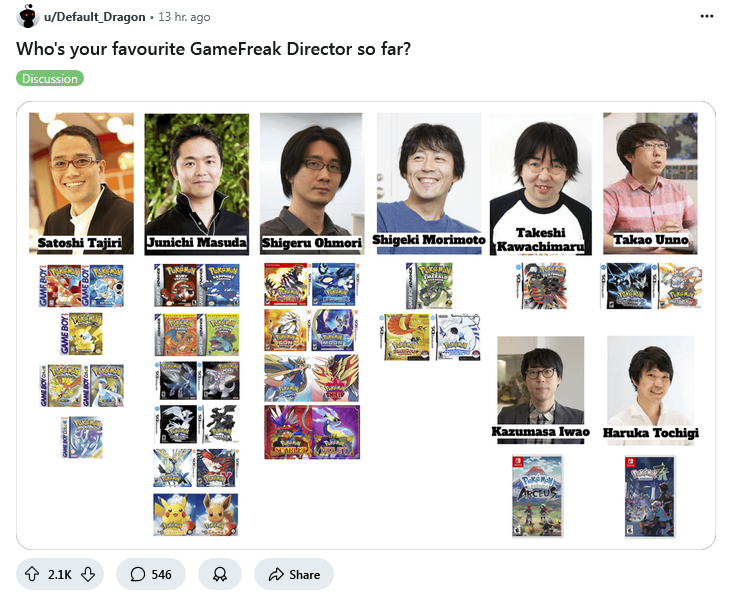Click the Pokémon Scarlet and Violet covers
The width and height of the screenshot is (732, 594).
(x=312, y=432)
